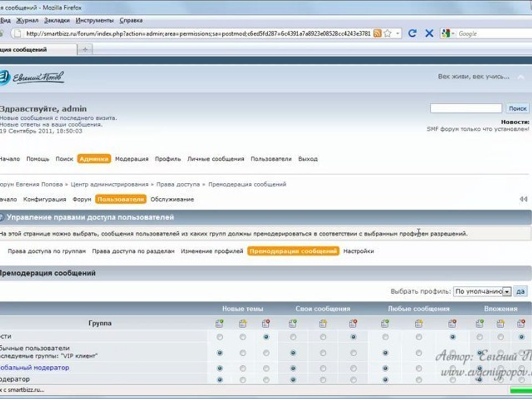532x399 pixels.
Task: Click the yellow moderate icon under Вложения
Action: (500, 323)
